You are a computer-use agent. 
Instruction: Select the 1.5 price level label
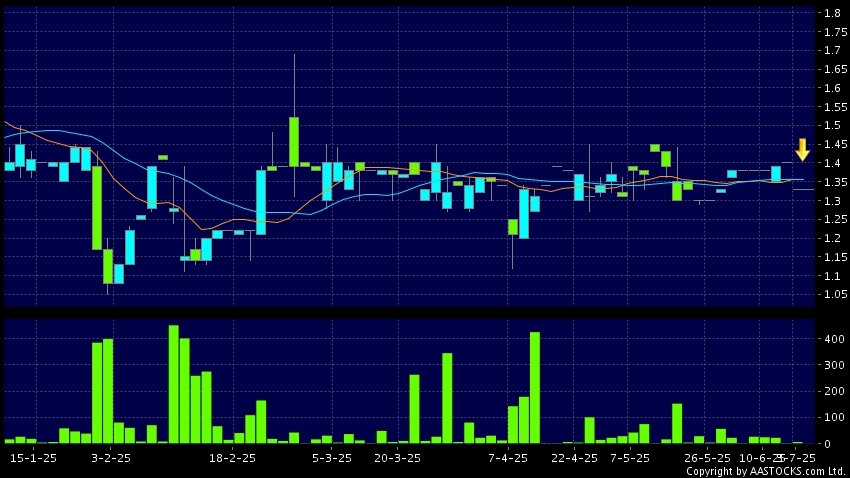pyautogui.click(x=833, y=125)
